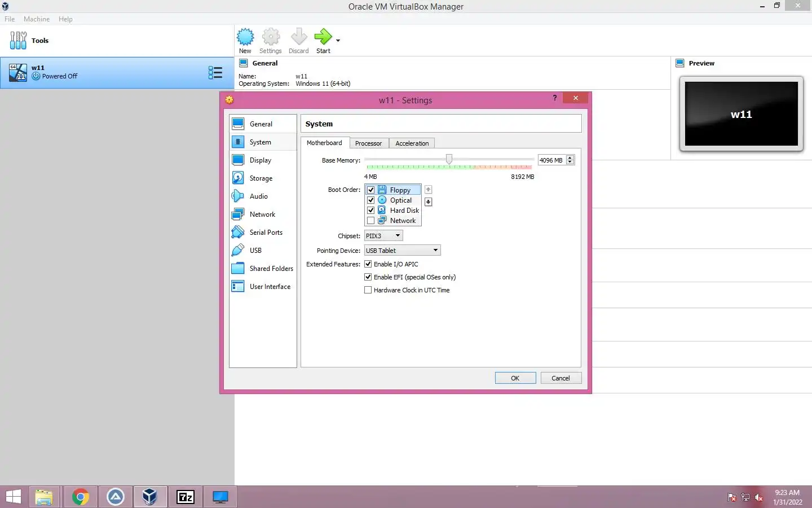The image size is (812, 508).
Task: Open the Network settings category icon
Action: [x=238, y=214]
